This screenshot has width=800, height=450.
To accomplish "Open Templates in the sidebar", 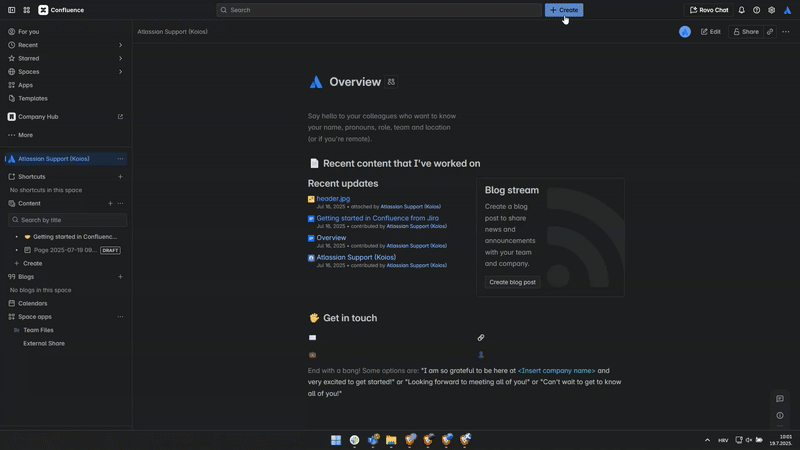I will pos(33,98).
